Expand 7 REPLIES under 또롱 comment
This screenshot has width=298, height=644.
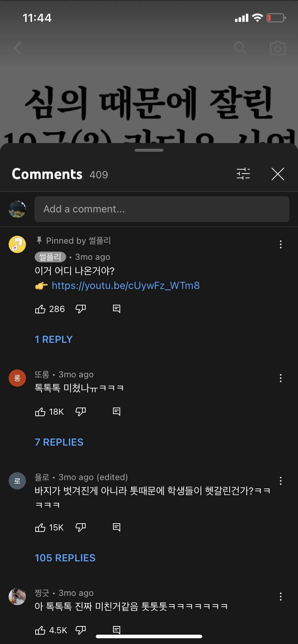59,442
